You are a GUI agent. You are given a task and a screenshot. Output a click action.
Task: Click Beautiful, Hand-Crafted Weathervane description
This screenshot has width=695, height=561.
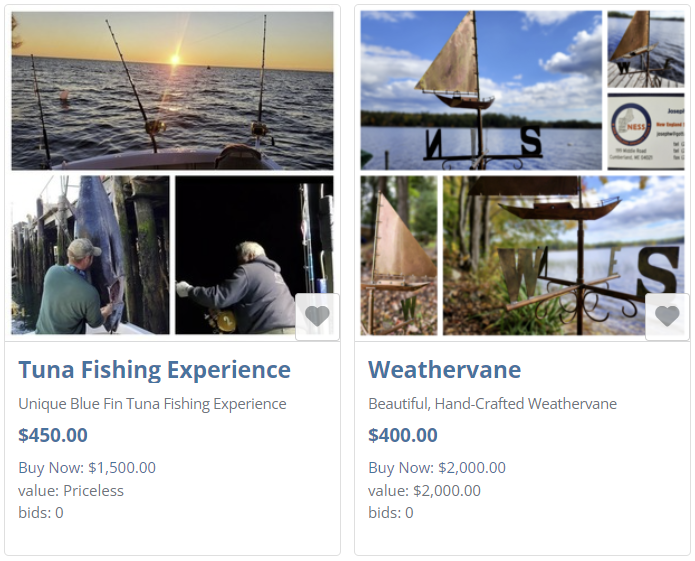492,404
